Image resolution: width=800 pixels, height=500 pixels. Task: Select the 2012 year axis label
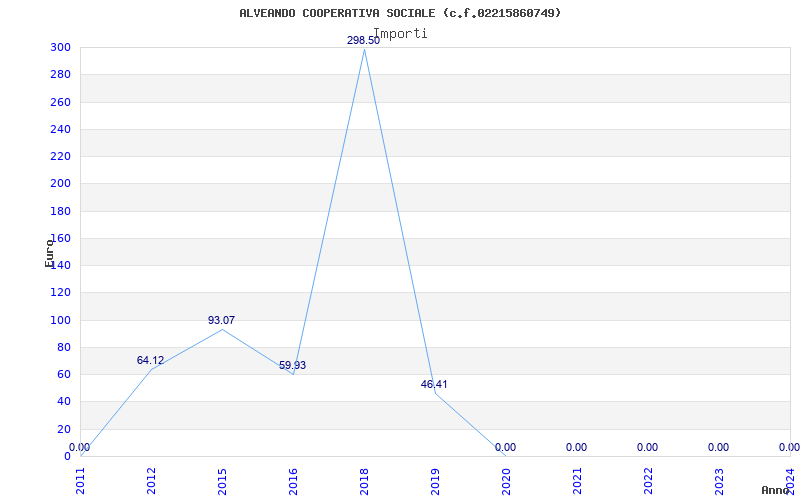click(x=151, y=481)
